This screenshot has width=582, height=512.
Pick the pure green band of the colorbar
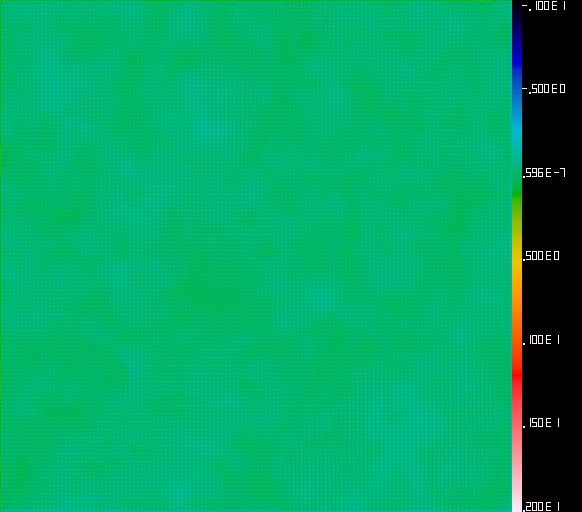coord(517,191)
